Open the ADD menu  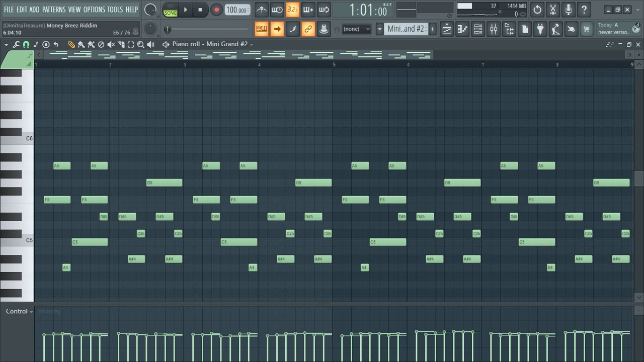34,10
